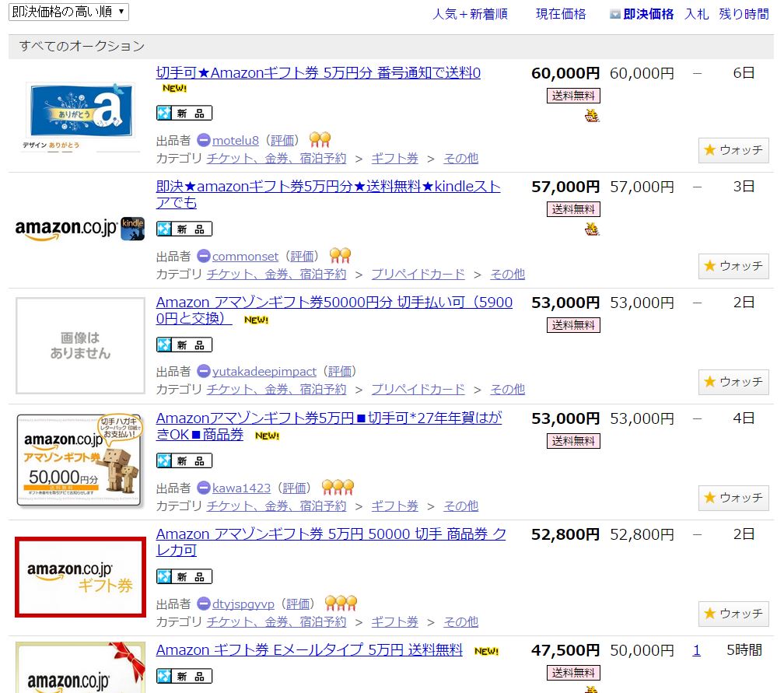Image resolution: width=784 pixels, height=693 pixels.
Task: Watch the kawa1423 53,000円 listing
Action: [x=733, y=498]
